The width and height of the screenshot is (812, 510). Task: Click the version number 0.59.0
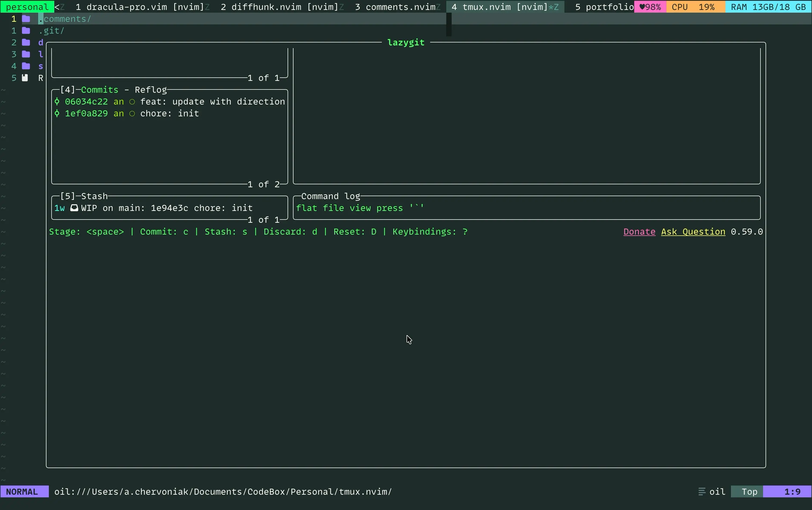(746, 232)
